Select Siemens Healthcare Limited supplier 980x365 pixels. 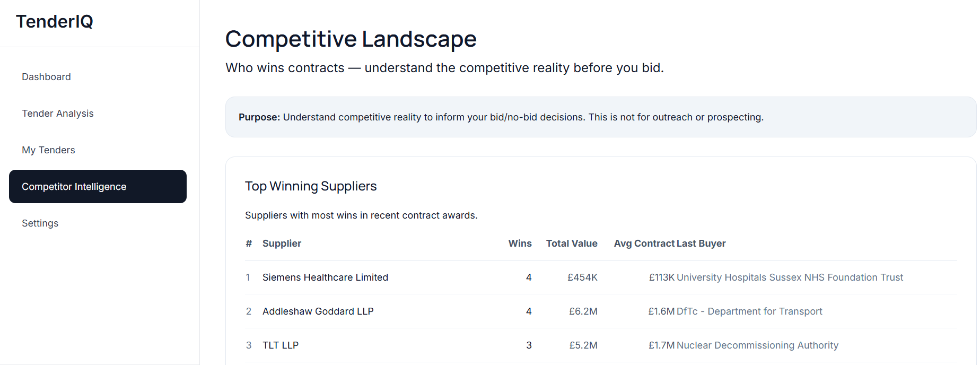(325, 277)
